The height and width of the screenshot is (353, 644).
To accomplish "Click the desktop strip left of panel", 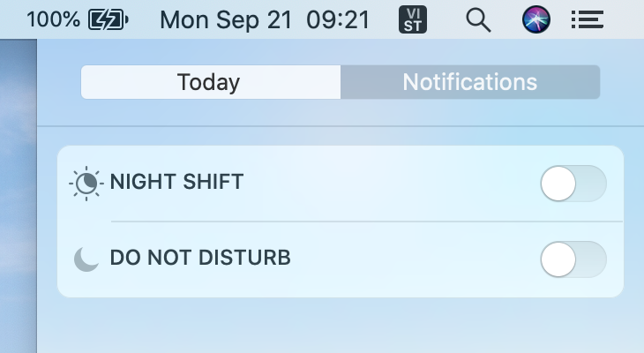I will pos(18,196).
